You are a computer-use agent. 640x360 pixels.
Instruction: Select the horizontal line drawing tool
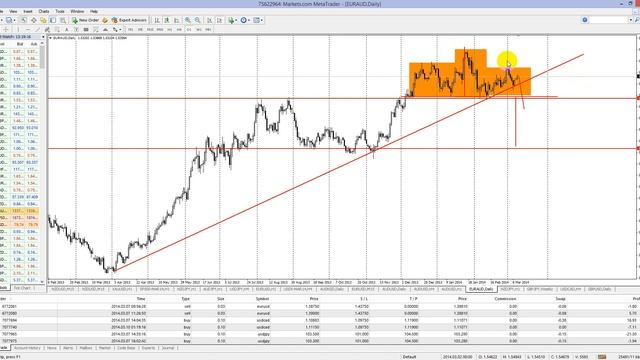point(28,29)
